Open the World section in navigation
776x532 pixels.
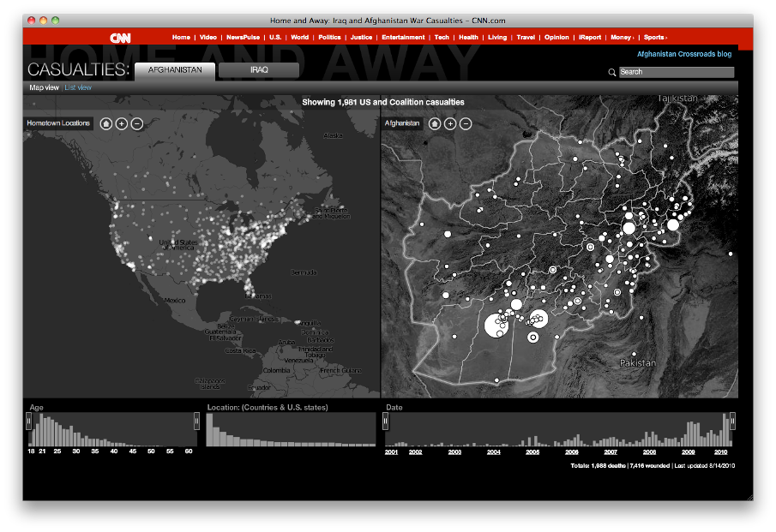[299, 38]
